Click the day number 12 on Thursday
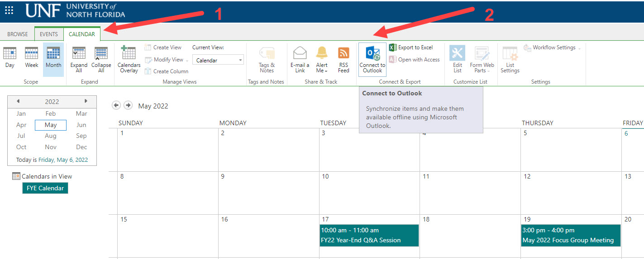Viewport: 644px width, 259px height. coord(527,176)
